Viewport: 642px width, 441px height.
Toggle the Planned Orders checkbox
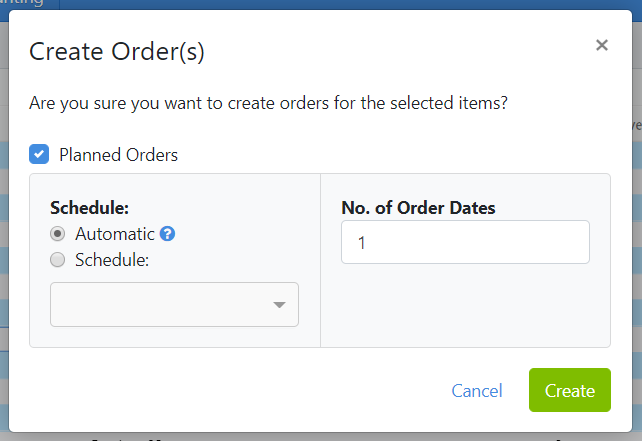39,154
